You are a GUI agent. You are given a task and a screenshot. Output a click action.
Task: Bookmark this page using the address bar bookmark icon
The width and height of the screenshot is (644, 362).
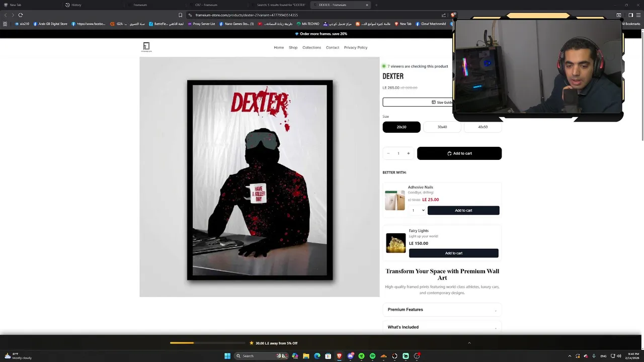coord(180,15)
